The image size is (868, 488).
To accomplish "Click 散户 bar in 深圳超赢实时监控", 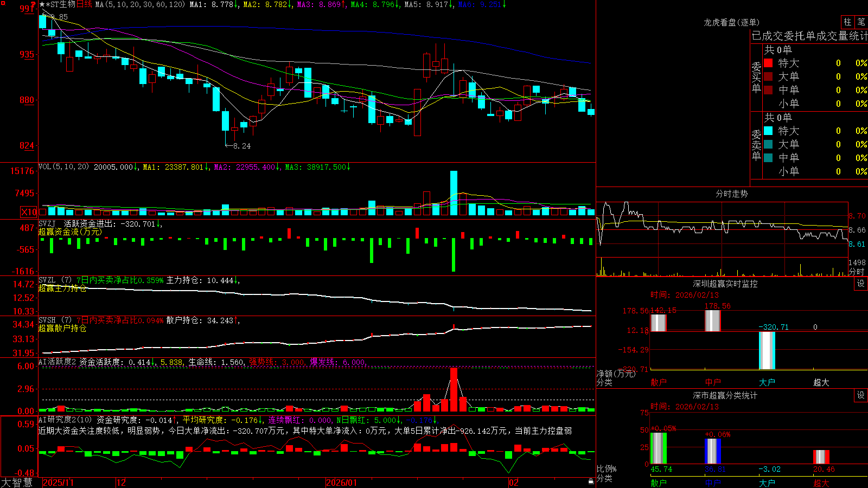I will point(658,323).
